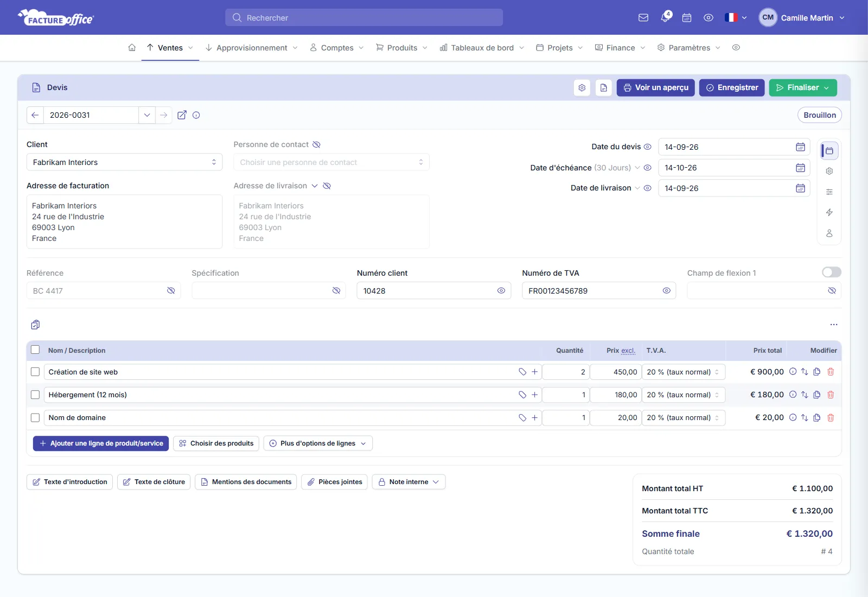Click the plus icon on Hébergement line
868x597 pixels.
pos(534,395)
